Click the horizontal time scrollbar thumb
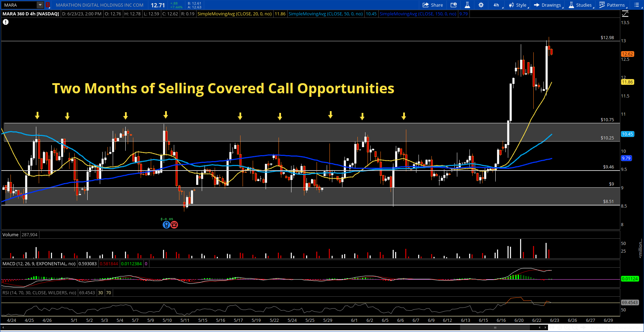The height and width of the screenshot is (332, 644). click(495, 327)
